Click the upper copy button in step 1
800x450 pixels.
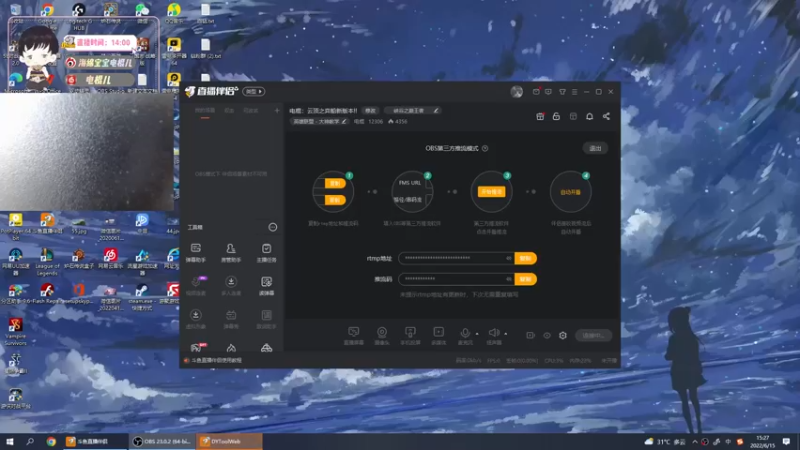click(335, 183)
